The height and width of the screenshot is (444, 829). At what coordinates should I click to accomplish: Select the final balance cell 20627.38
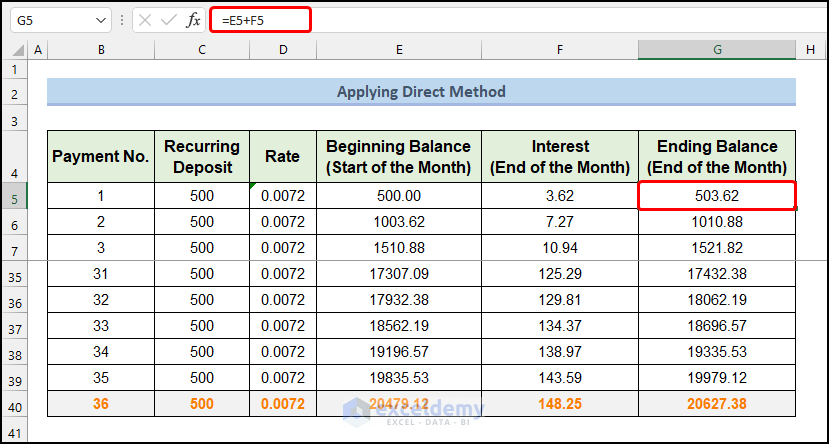click(x=716, y=405)
